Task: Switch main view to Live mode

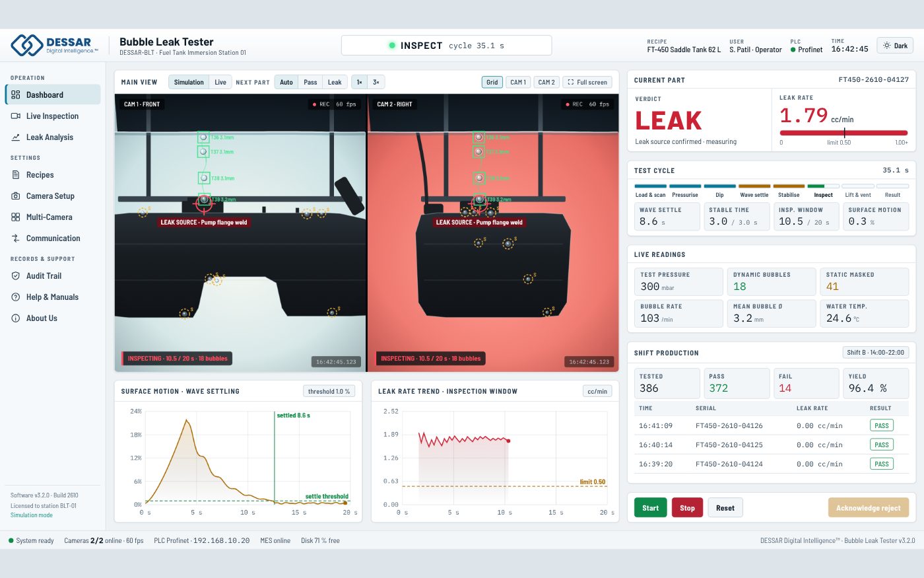Action: 220,82
